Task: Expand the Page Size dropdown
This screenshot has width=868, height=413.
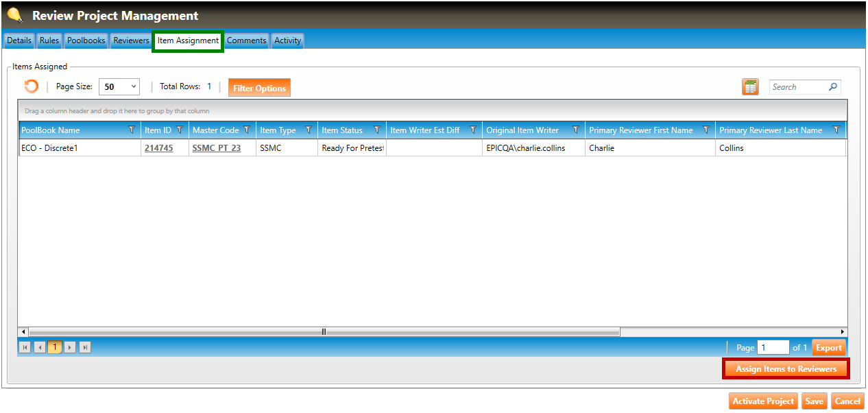Action: point(133,87)
